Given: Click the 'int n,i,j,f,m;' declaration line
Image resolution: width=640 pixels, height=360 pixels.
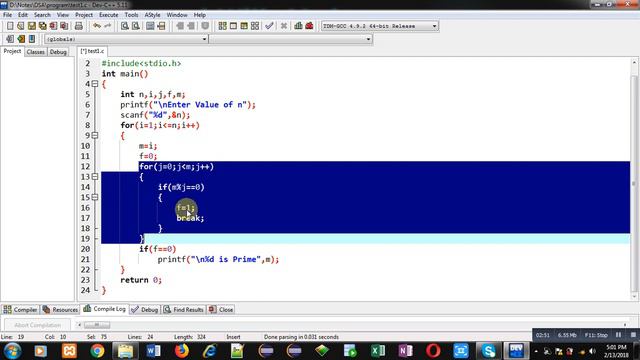Looking at the screenshot, I should pos(153,94).
